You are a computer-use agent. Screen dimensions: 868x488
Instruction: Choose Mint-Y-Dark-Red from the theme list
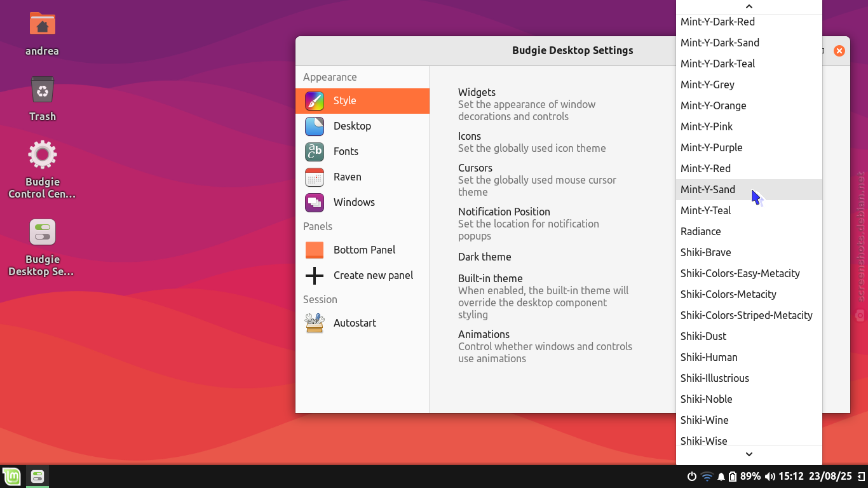click(x=749, y=22)
